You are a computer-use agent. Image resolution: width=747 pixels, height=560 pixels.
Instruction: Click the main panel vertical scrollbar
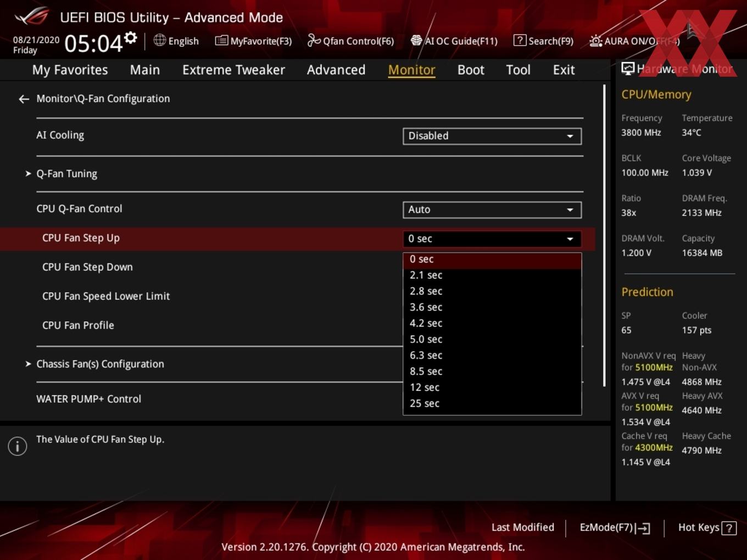[x=604, y=236]
